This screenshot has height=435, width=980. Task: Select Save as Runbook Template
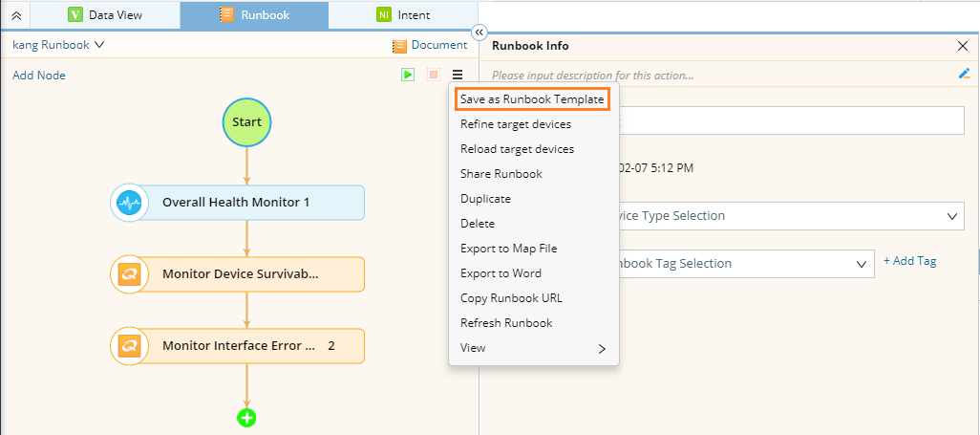pyautogui.click(x=531, y=99)
